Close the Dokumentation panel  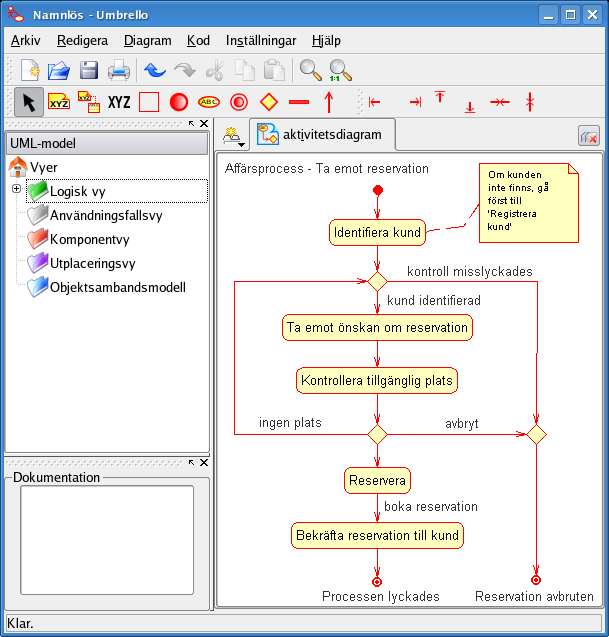point(204,462)
